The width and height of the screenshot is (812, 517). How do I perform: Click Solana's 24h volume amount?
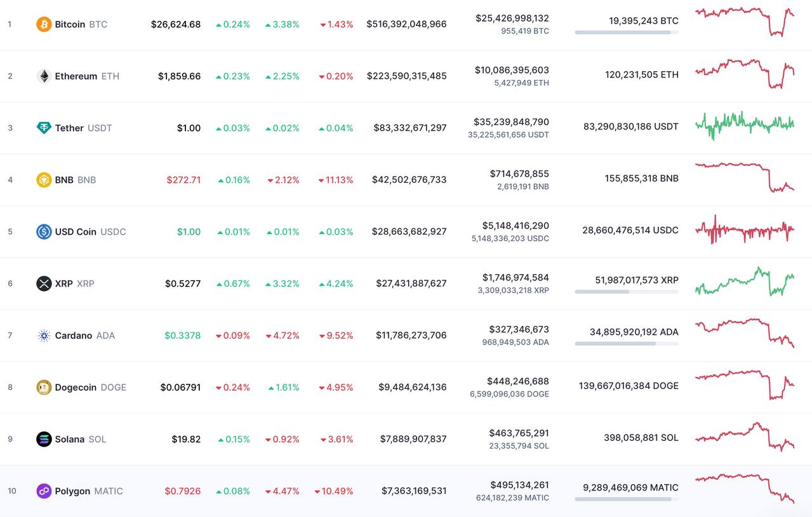(519, 433)
